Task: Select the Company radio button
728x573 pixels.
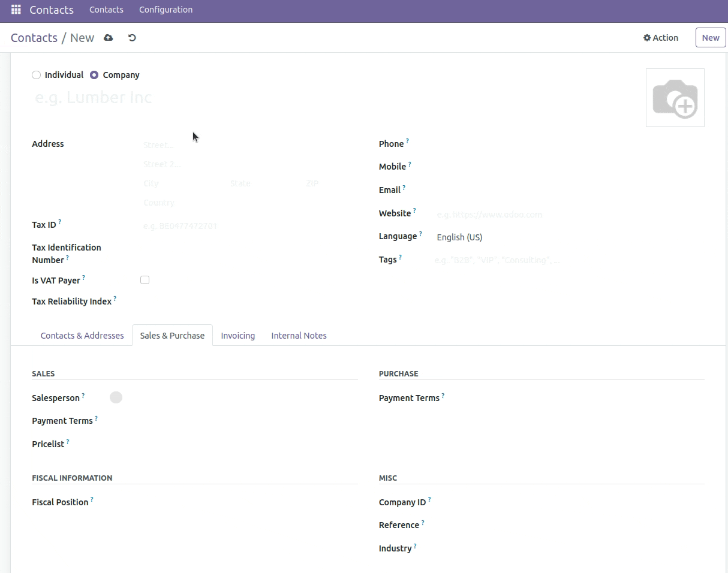Action: click(x=94, y=75)
